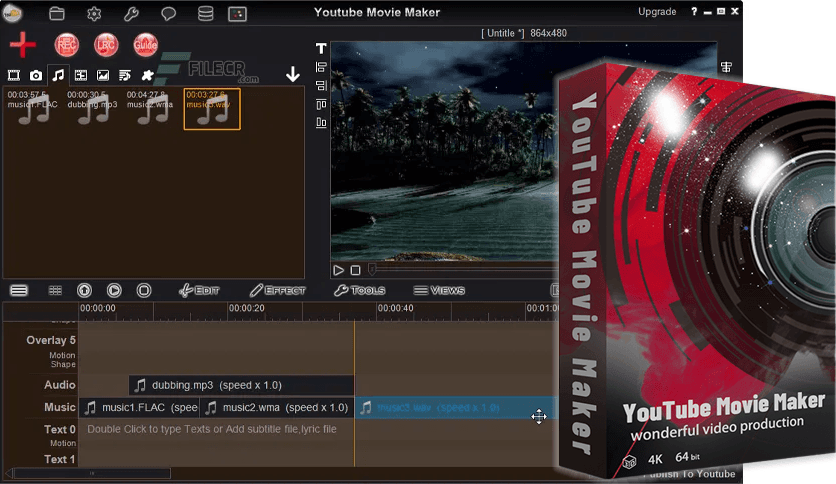This screenshot has height=484, width=836.
Task: Switch to the puzzle piece plugins tab
Action: tap(147, 75)
